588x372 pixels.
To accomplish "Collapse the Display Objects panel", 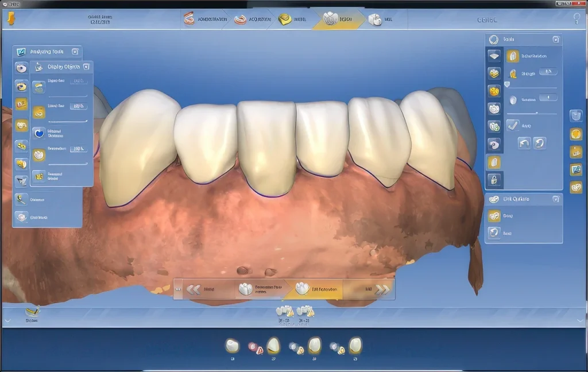I will coord(86,67).
